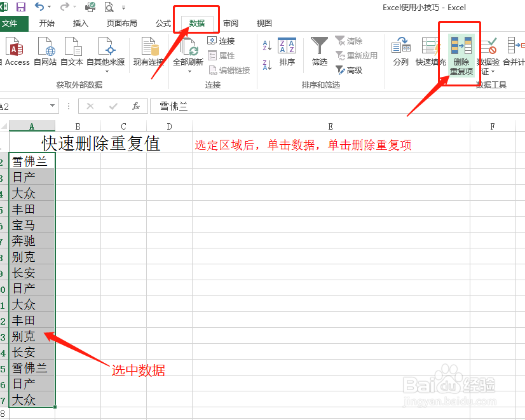Select column D header
The height and width of the screenshot is (420, 525).
170,126
